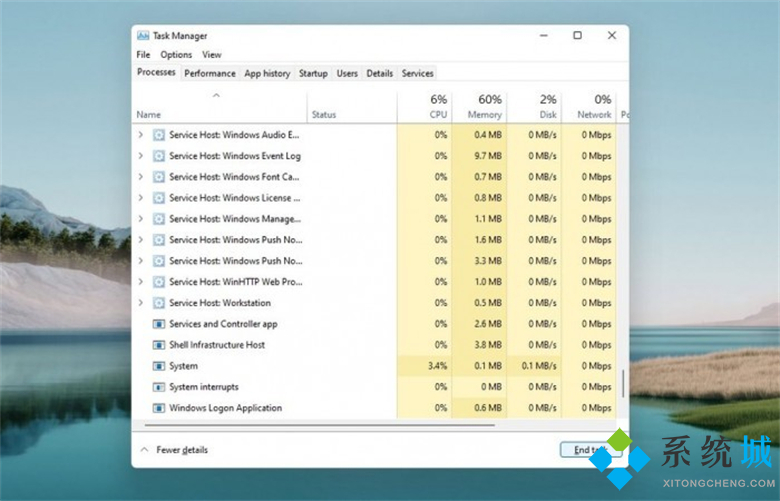Screen dimensions: 780x501
Task: Click the Windows Event Log gear icon
Action: tap(159, 156)
